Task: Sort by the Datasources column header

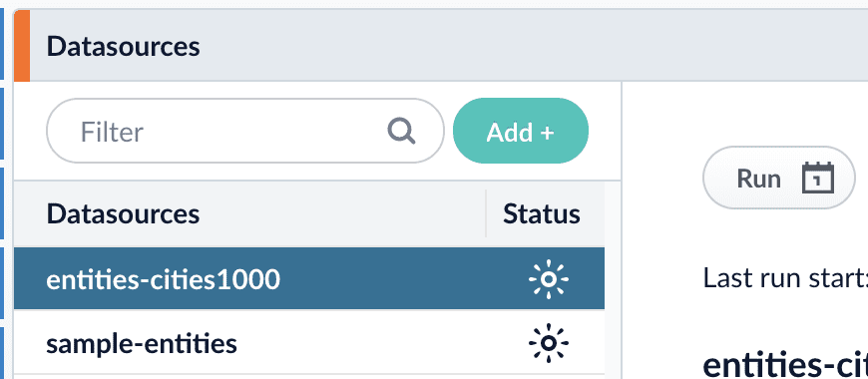Action: (123, 213)
